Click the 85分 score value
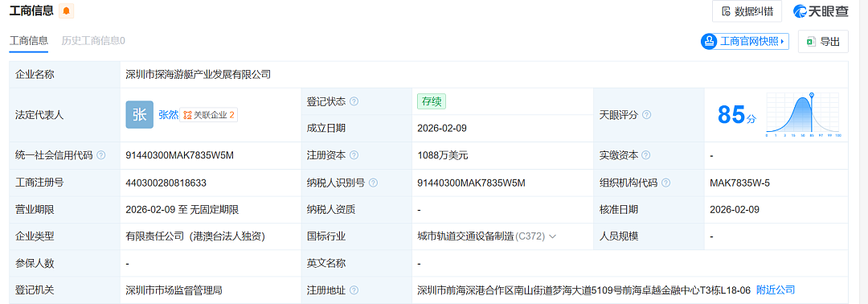This screenshot has width=868, height=304. coord(737,115)
